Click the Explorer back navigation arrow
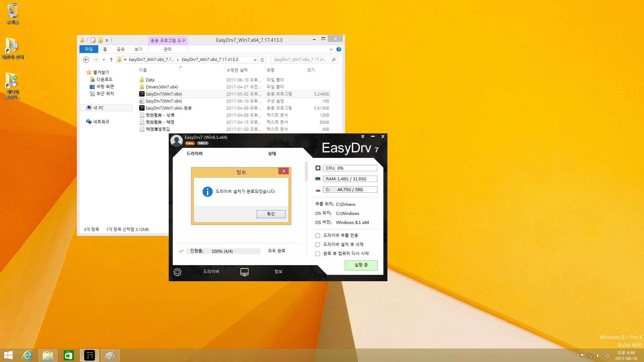The width and height of the screenshot is (644, 362). 86,60
